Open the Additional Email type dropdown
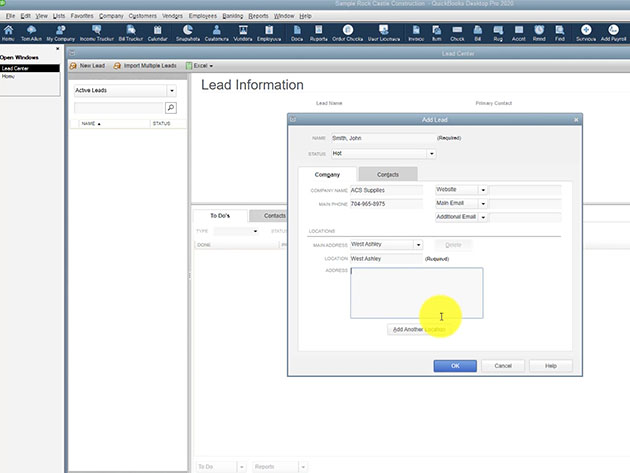The width and height of the screenshot is (630, 473). (483, 217)
